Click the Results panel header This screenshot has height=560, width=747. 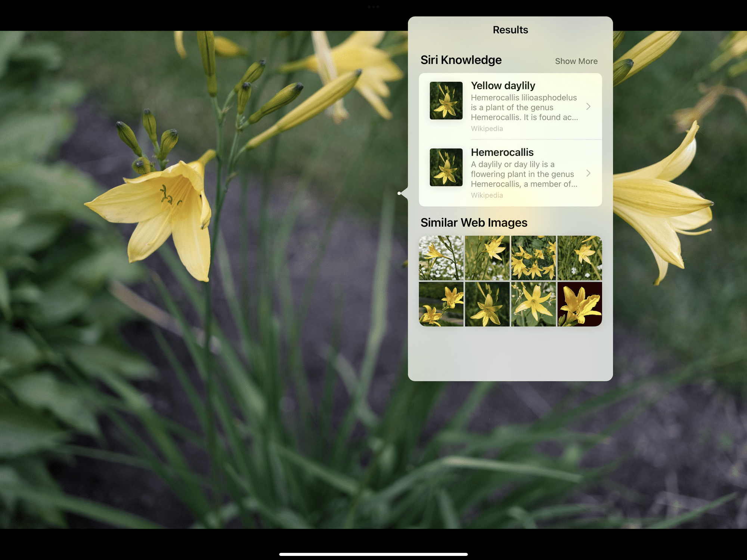coord(511,30)
